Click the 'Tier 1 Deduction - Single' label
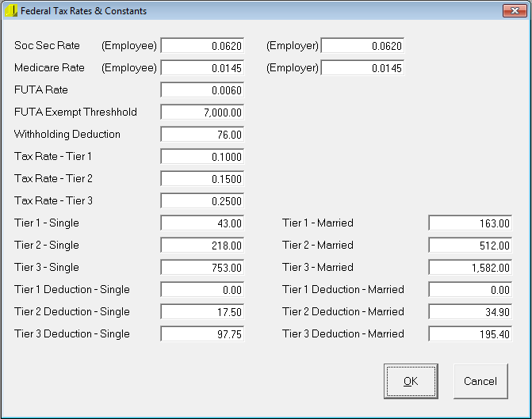Screen dimensions: 532x419 coord(72,290)
